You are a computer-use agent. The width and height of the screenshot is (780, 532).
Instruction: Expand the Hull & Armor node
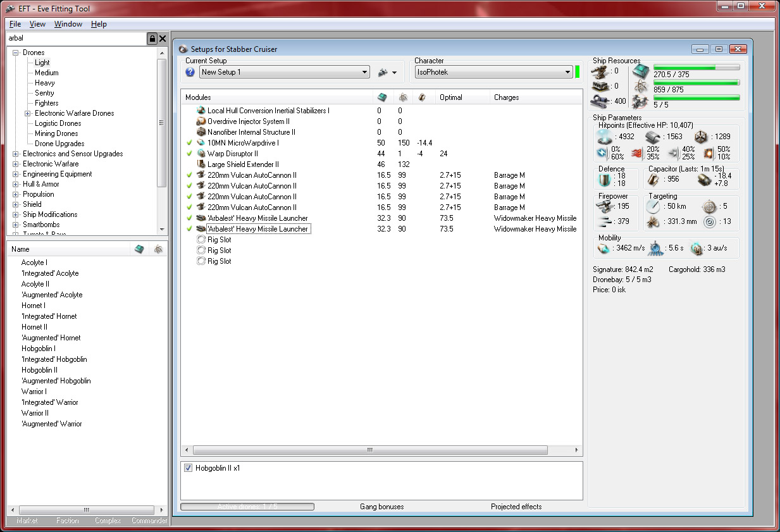[x=16, y=184]
